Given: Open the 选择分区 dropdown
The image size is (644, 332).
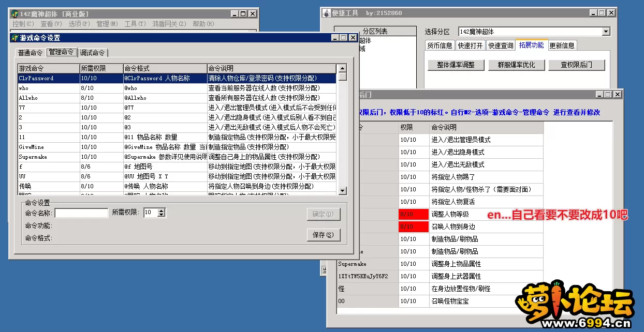Looking at the screenshot, I should pos(606,32).
